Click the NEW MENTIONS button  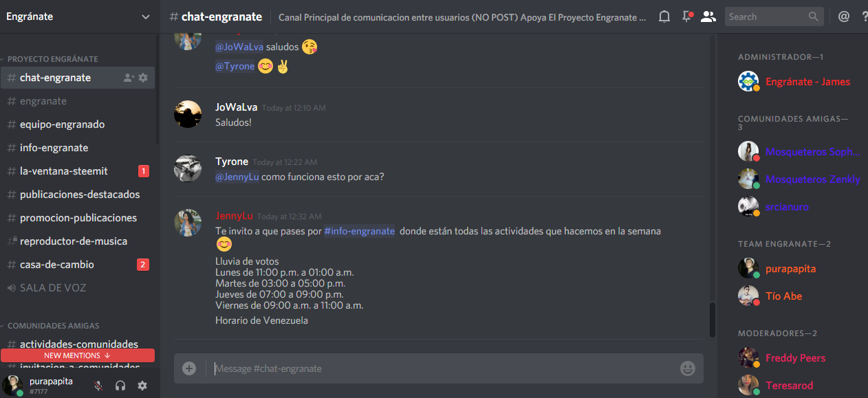tap(78, 355)
